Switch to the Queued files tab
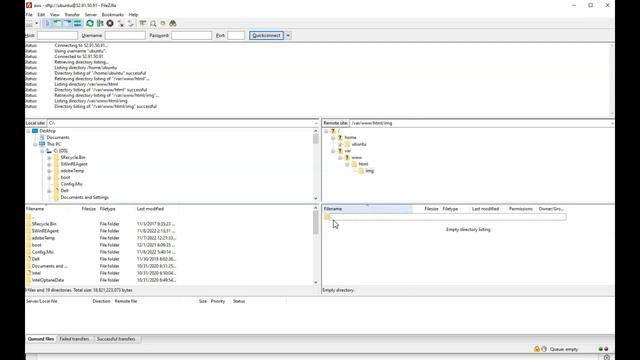 click(41, 339)
